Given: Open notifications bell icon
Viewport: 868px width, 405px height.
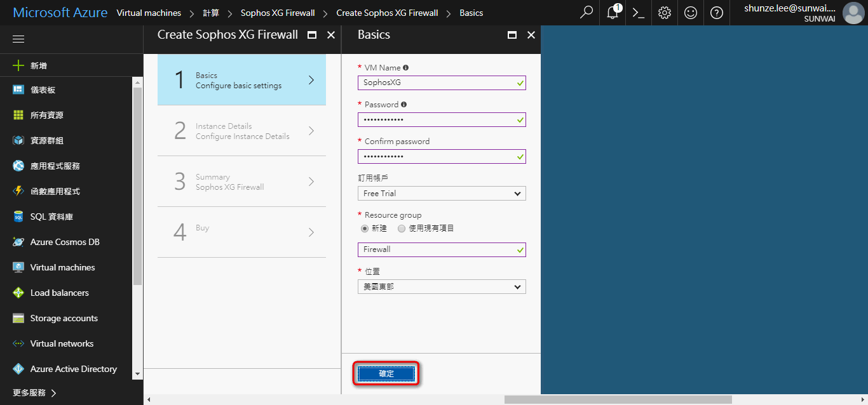Looking at the screenshot, I should 613,13.
